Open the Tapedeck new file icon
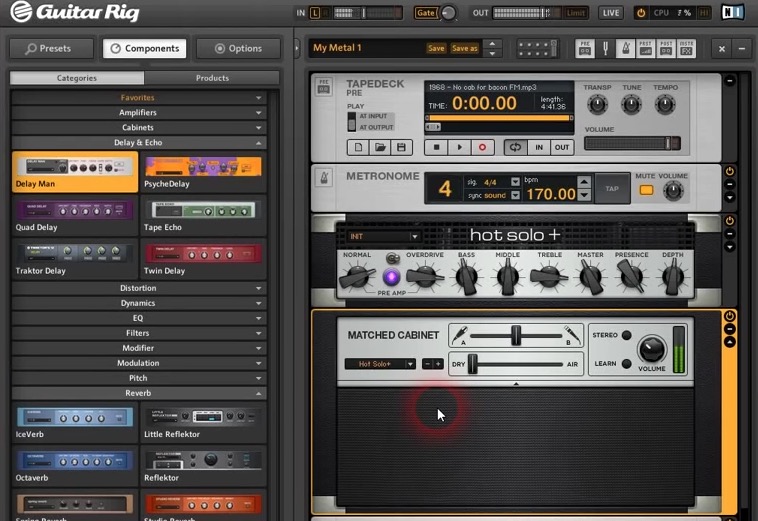The height and width of the screenshot is (521, 758). [358, 147]
